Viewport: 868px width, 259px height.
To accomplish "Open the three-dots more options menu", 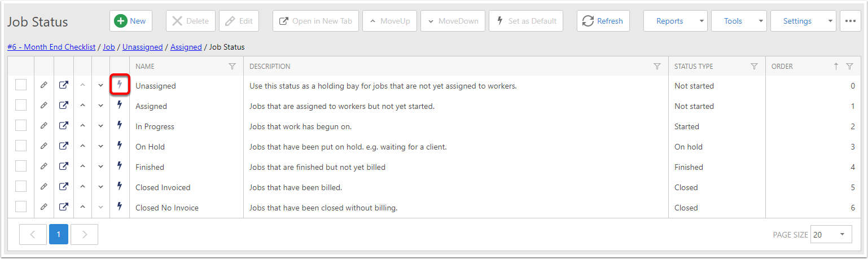I will (x=851, y=21).
